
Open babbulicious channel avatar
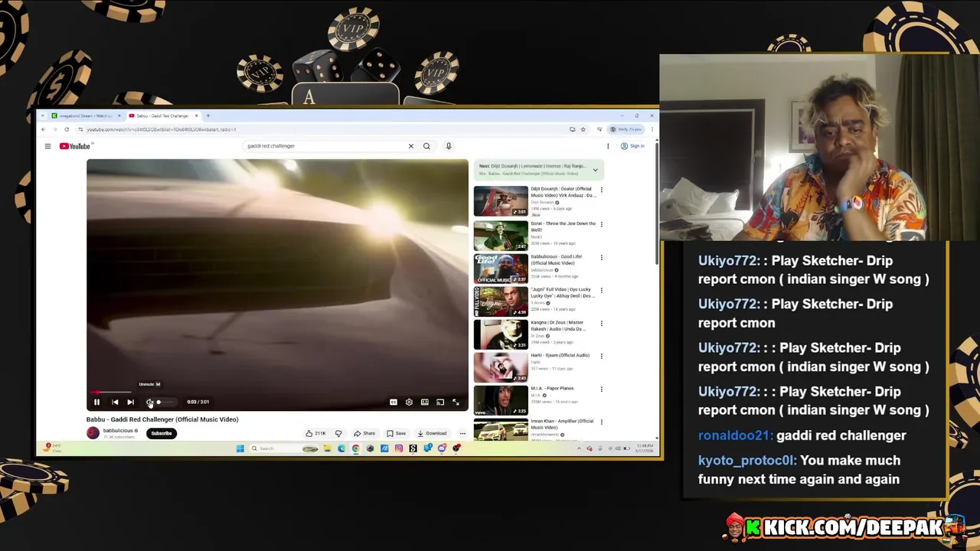93,433
